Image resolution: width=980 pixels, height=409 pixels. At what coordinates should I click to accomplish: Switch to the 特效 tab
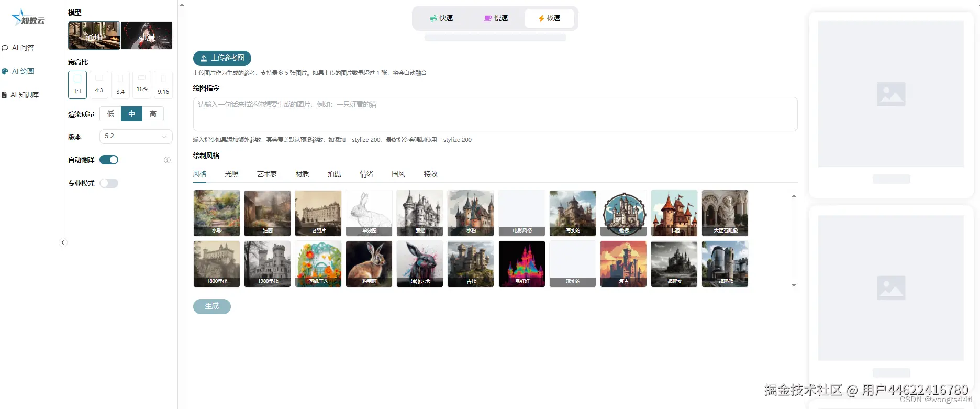tap(430, 174)
